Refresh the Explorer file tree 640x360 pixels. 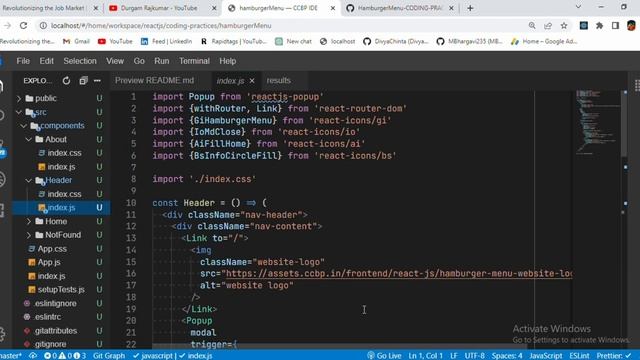66,81
